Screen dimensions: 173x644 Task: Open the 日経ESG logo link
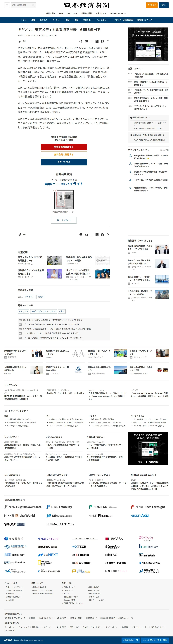tap(111, 555)
